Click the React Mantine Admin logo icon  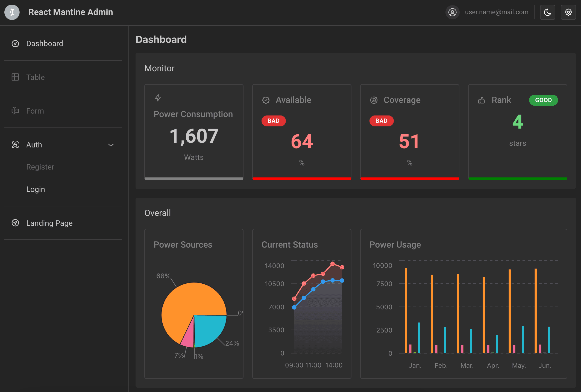click(12, 12)
